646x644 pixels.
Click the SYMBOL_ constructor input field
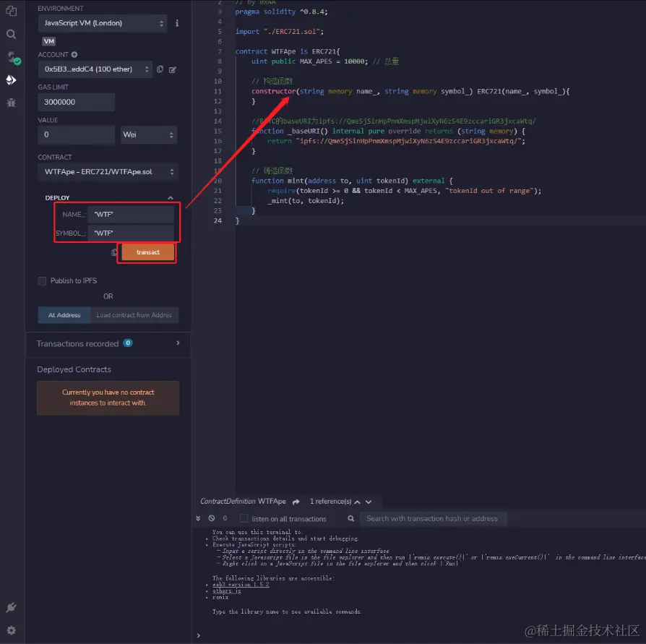point(131,233)
